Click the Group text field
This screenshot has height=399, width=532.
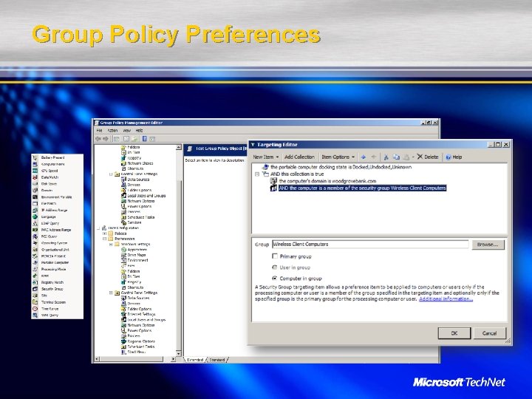click(370, 245)
